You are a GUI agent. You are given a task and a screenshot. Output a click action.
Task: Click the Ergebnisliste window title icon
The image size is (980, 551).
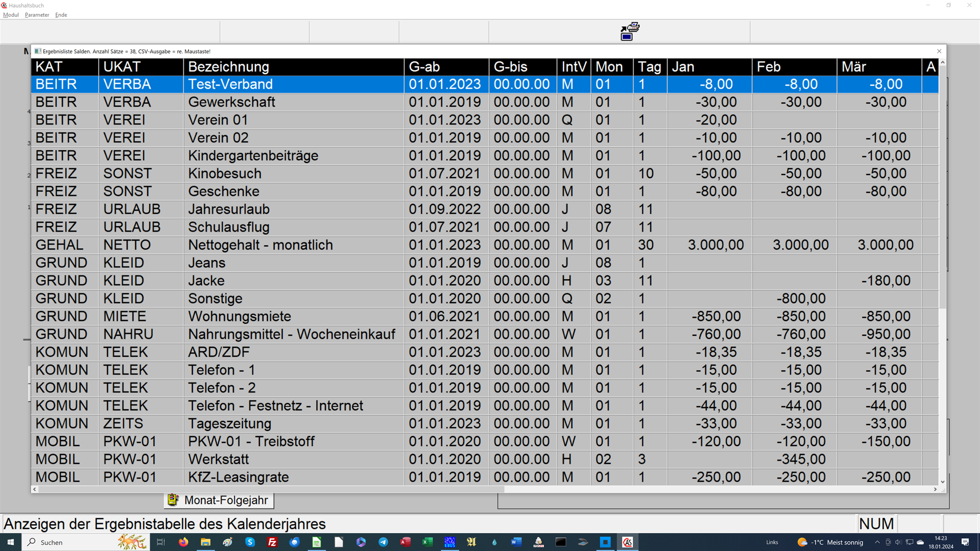tap(38, 51)
